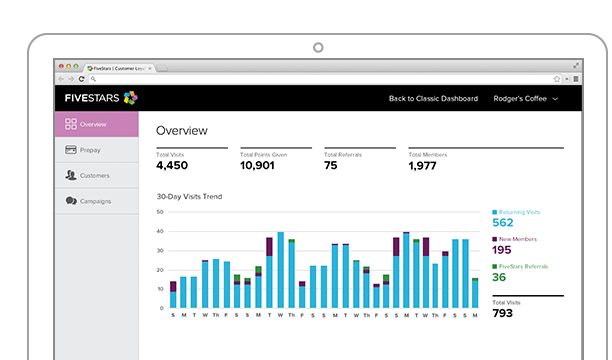The height and width of the screenshot is (360, 612).
Task: Click the New Members purple legend swatch
Action: click(x=495, y=239)
